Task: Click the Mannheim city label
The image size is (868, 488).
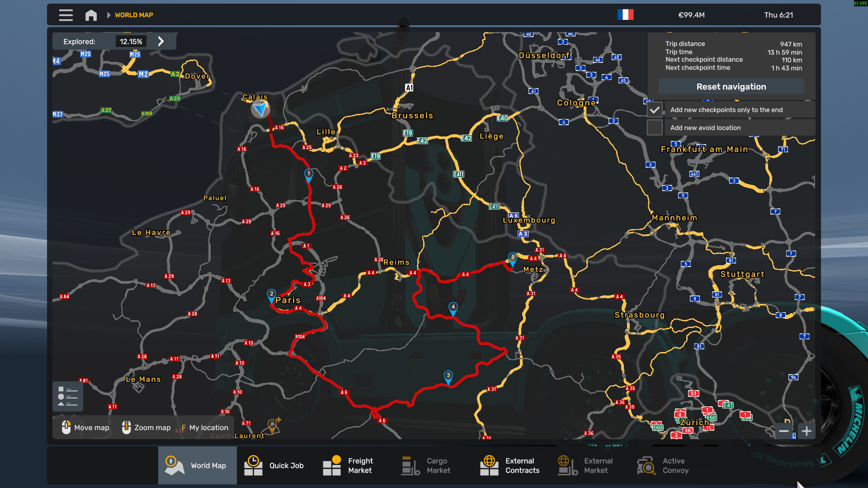Action: 675,218
